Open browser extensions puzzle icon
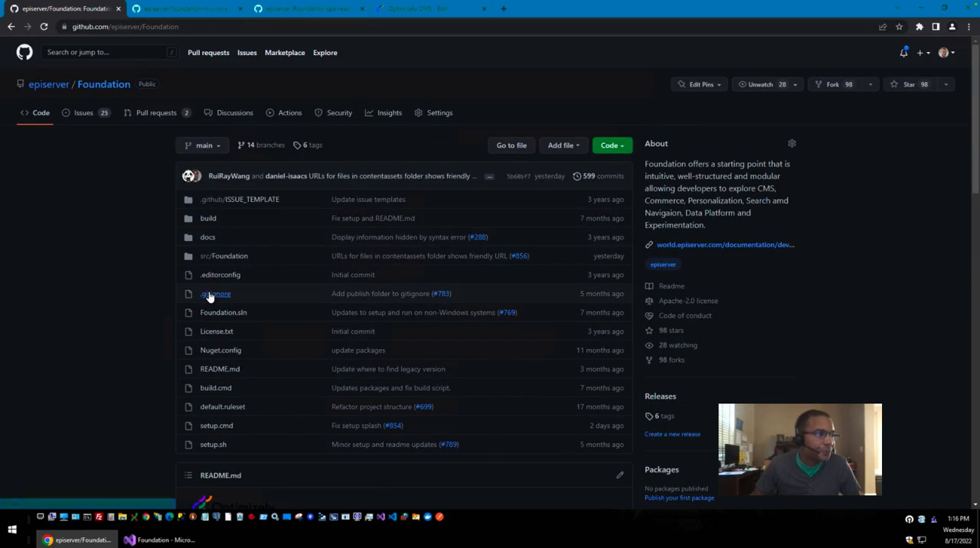Viewport: 980px width, 548px height. click(x=920, y=27)
